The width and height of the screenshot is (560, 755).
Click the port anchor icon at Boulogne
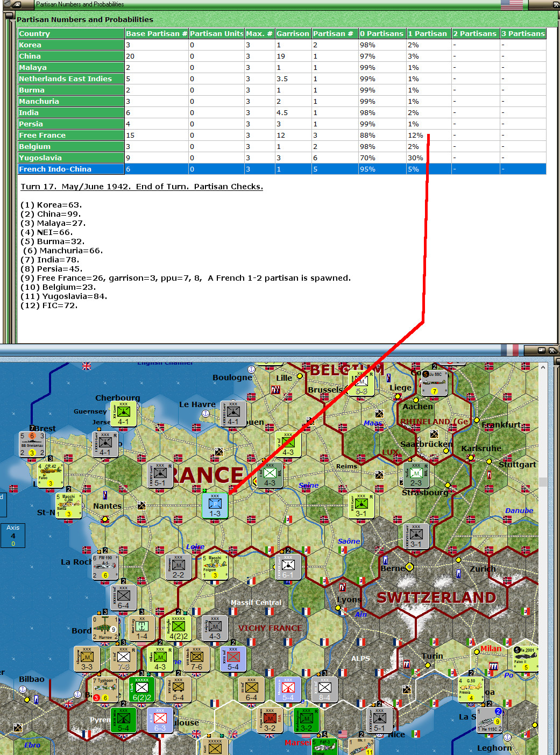point(251,369)
